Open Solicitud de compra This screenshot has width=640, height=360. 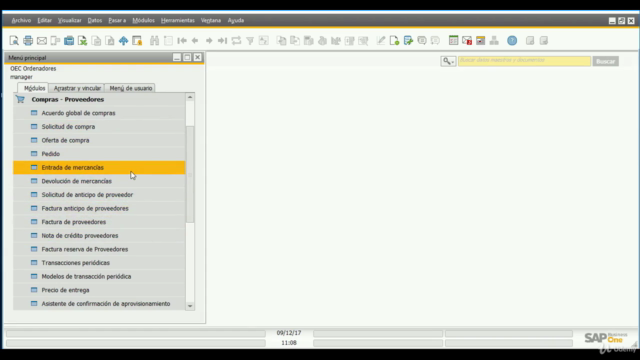[99, 127]
